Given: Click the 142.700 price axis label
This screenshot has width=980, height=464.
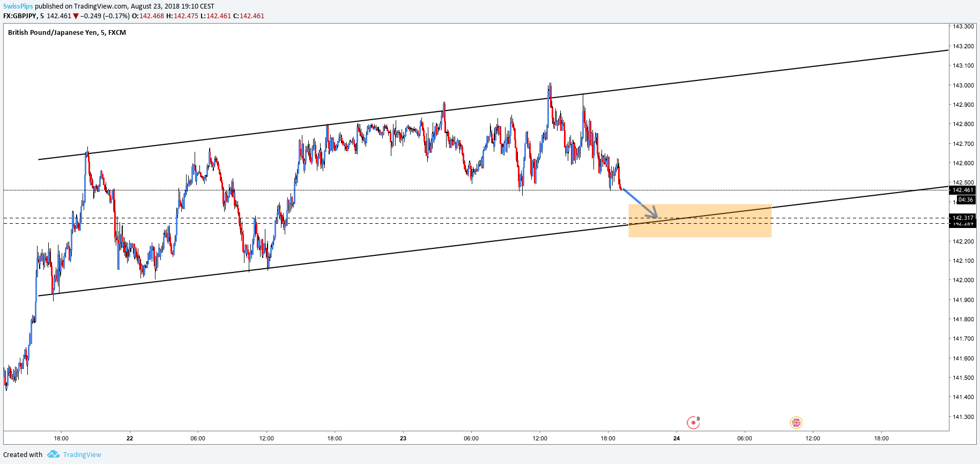Looking at the screenshot, I should coord(963,144).
